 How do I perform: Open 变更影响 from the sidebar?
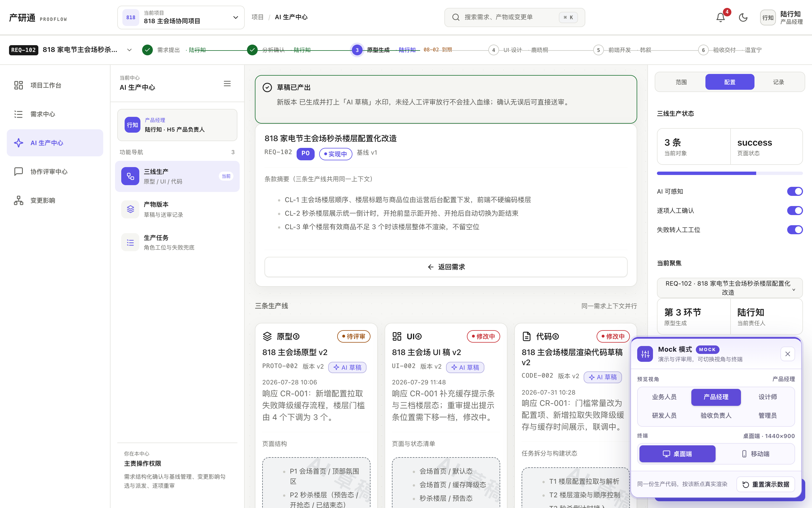click(55, 200)
